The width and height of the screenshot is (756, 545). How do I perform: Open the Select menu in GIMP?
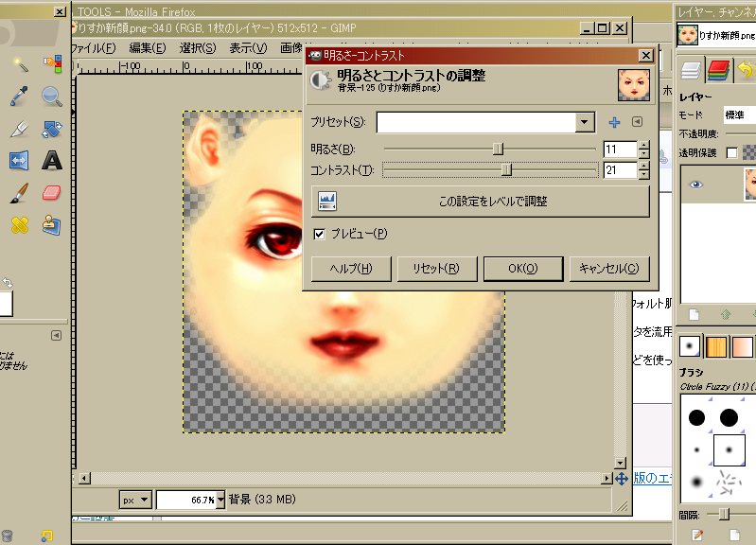[x=197, y=47]
